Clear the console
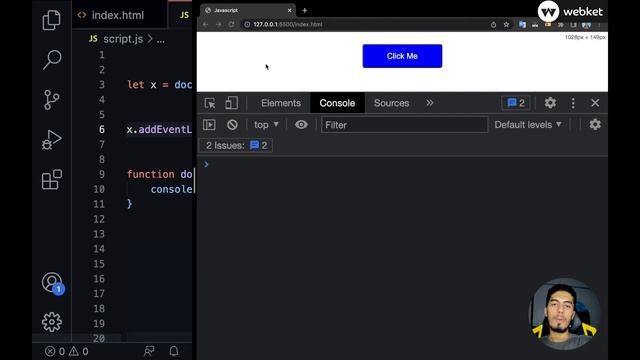Viewport: 640px width, 360px height. click(x=232, y=124)
